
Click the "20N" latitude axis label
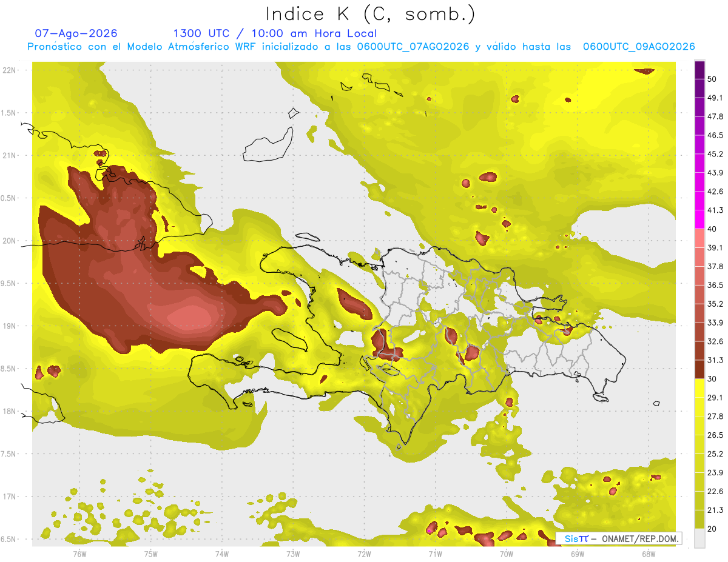(9, 241)
